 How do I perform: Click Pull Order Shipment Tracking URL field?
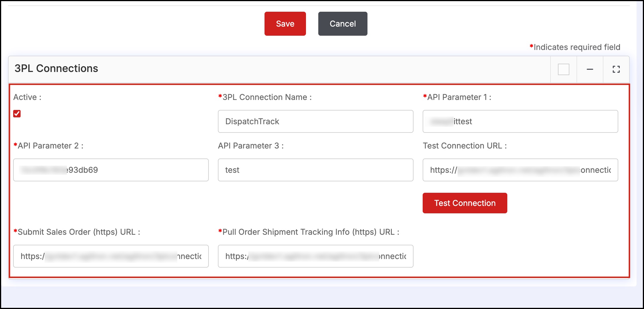tap(315, 256)
